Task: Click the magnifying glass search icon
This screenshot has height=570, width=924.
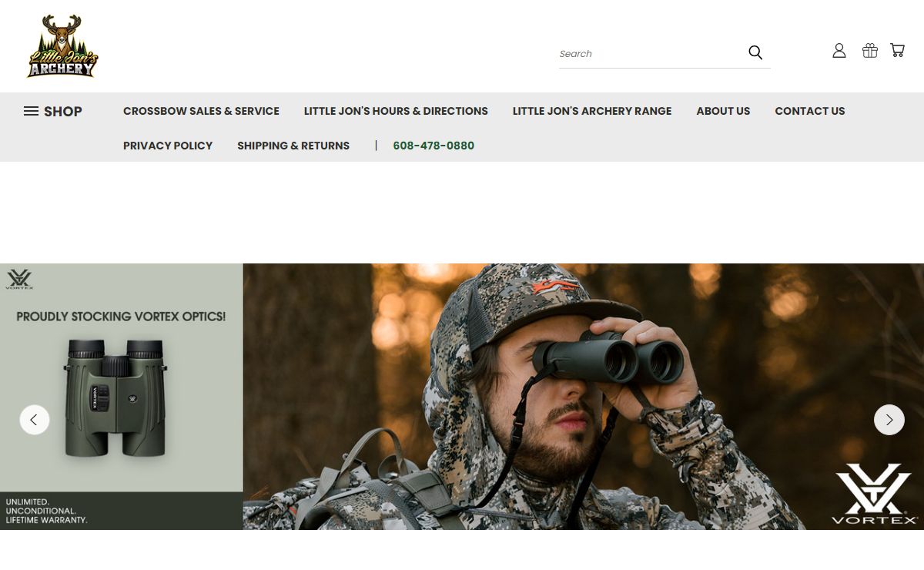Action: [x=755, y=52]
